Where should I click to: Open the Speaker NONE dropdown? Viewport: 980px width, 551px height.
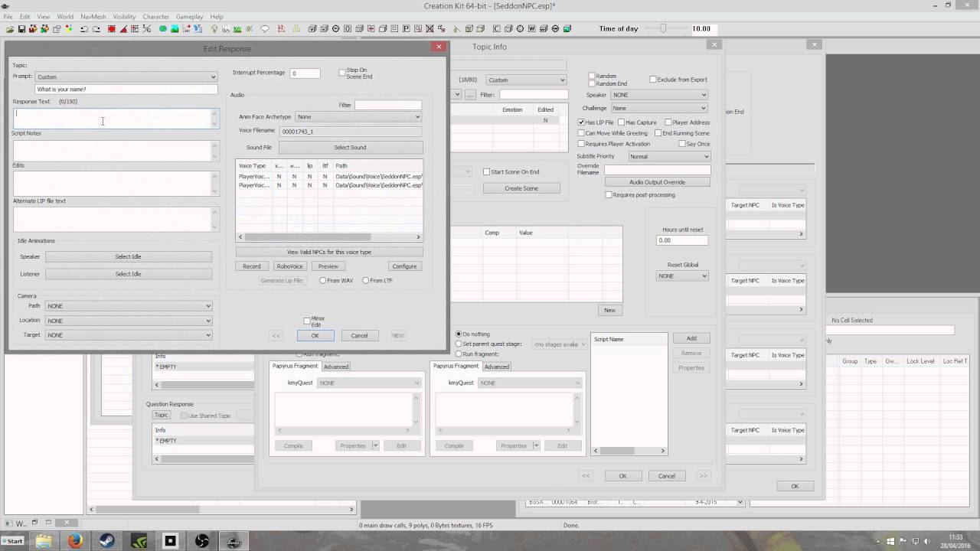(x=659, y=95)
